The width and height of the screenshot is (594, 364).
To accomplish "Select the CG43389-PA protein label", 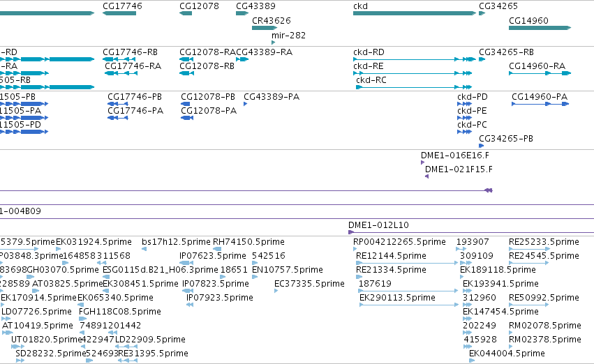I will pyautogui.click(x=272, y=96).
